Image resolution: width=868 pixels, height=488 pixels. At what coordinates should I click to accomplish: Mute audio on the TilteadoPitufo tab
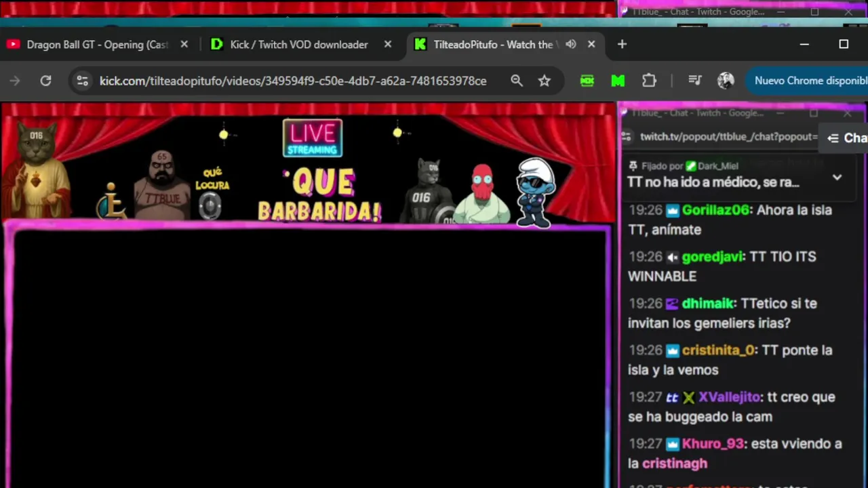(571, 44)
